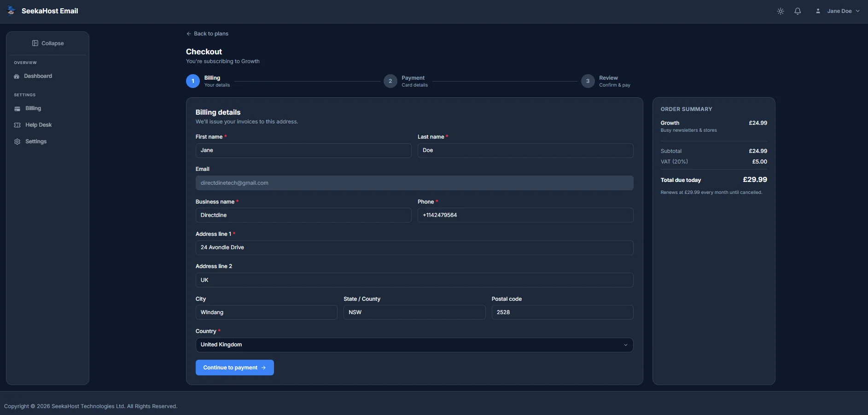The height and width of the screenshot is (415, 868).
Task: Click the renewal notice text
Action: click(x=711, y=193)
